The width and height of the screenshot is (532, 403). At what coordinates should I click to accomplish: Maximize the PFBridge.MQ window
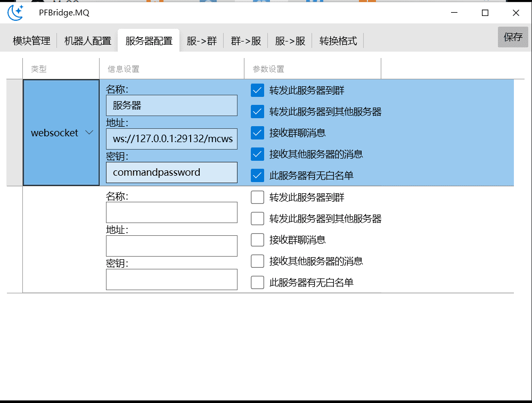[485, 13]
